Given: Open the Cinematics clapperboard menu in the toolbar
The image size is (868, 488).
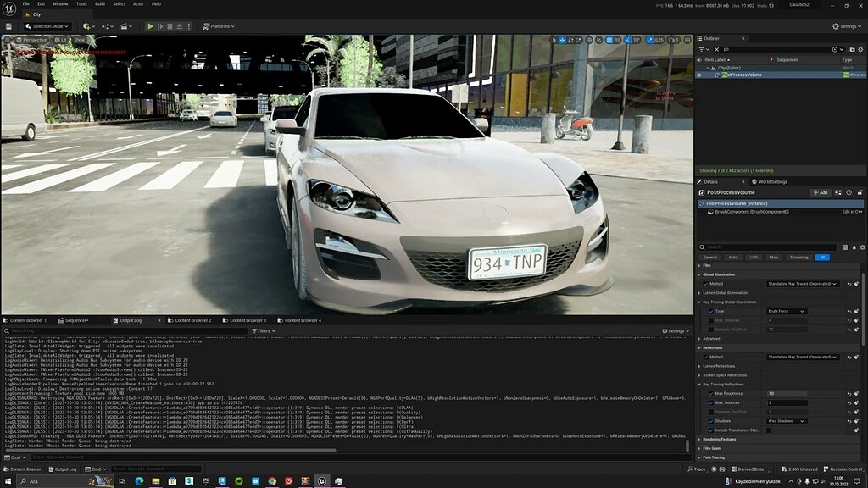Looking at the screenshot, I should click(x=125, y=26).
